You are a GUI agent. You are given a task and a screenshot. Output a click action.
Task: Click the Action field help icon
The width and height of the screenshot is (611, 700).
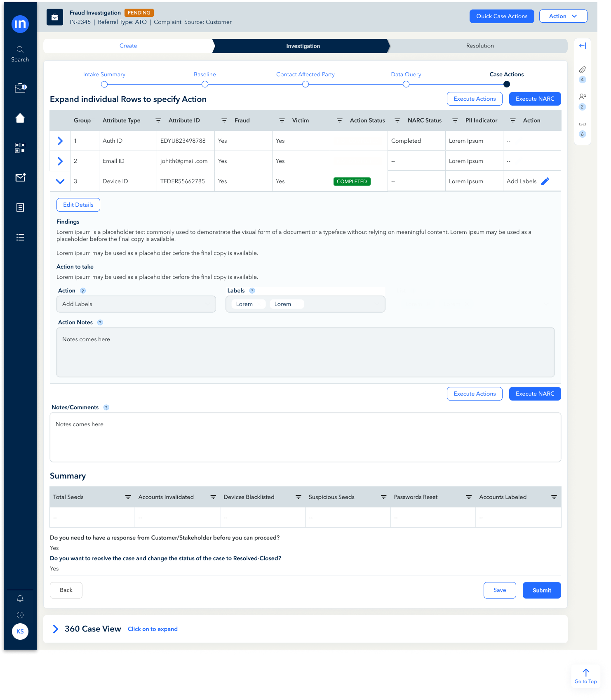tap(82, 291)
